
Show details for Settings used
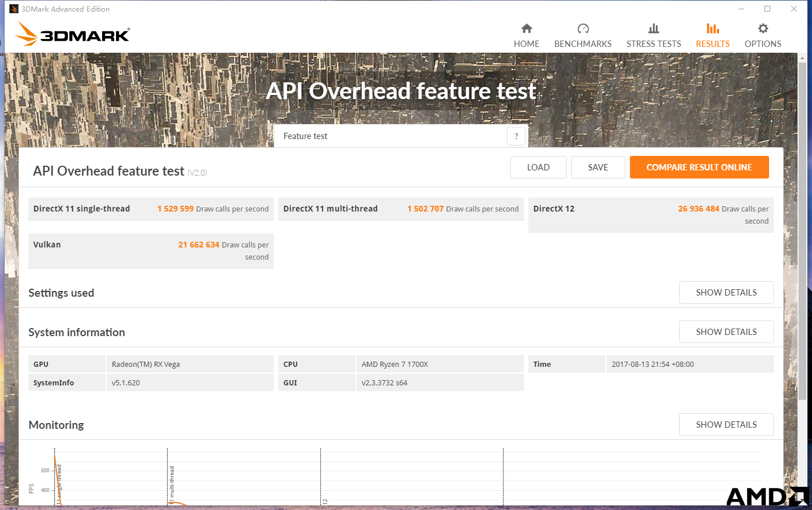[x=726, y=293]
